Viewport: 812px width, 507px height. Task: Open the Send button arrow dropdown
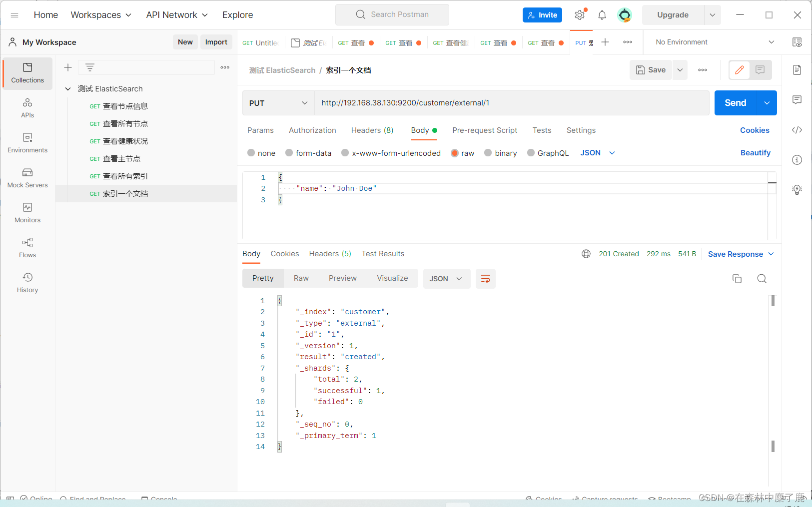[767, 103]
